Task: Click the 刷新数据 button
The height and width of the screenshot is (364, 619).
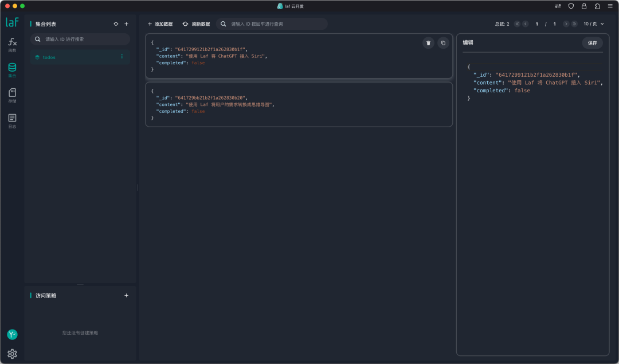Action: point(196,24)
